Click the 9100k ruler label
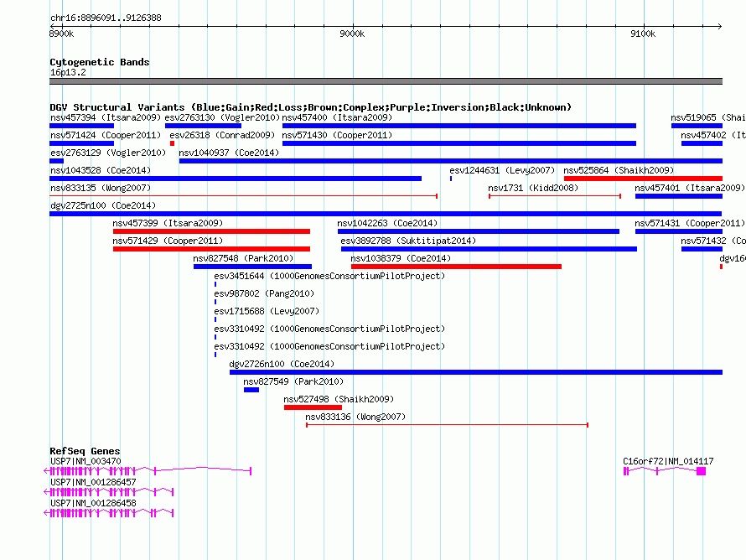The width and height of the screenshot is (746, 560). coord(643,34)
